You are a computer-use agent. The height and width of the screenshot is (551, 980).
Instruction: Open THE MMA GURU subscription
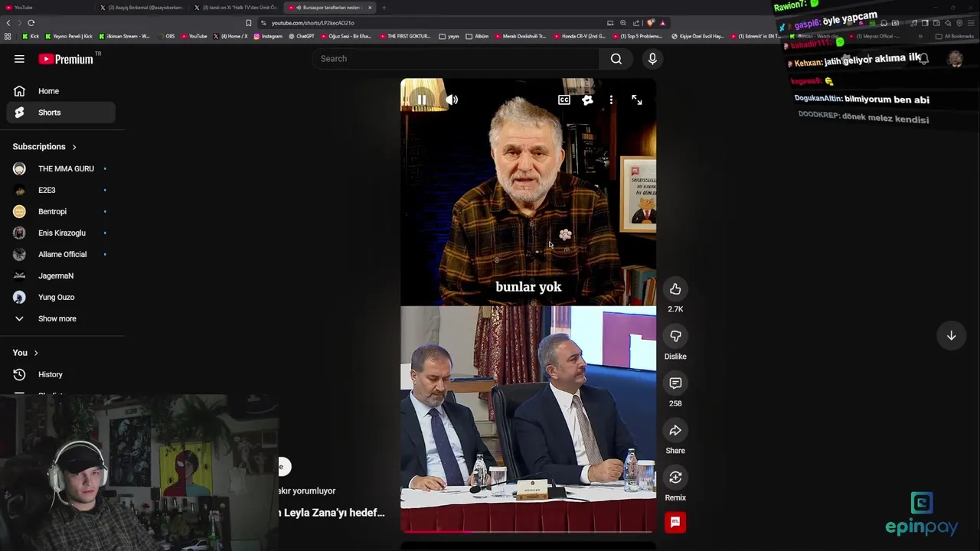61,168
